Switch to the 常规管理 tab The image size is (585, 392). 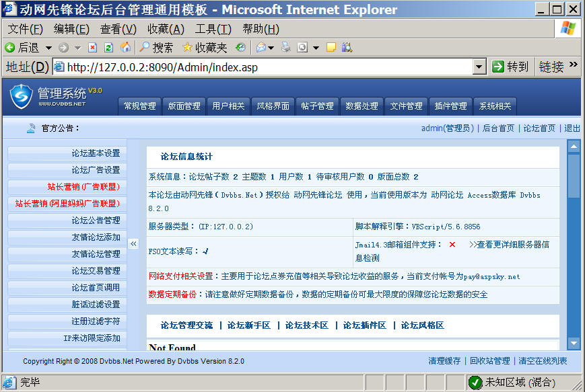(x=139, y=106)
